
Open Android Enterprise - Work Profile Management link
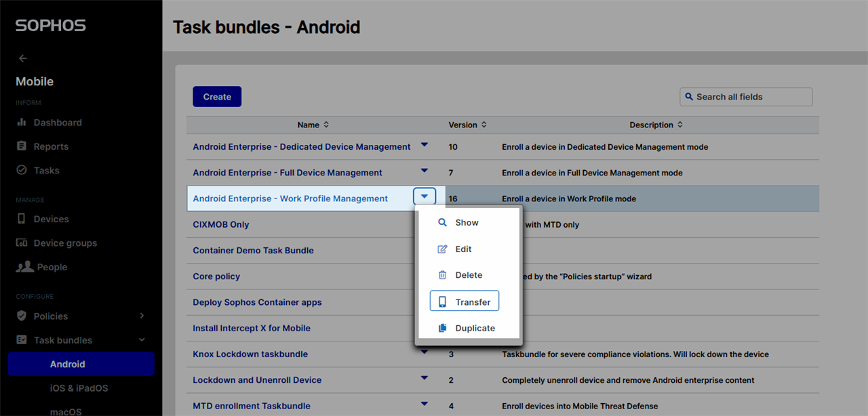[290, 199]
